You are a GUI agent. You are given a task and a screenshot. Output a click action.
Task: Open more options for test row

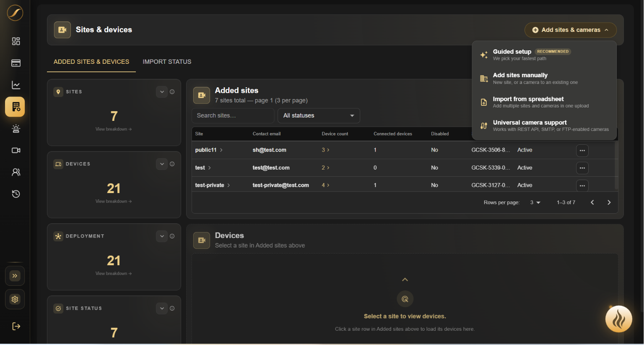(x=582, y=168)
